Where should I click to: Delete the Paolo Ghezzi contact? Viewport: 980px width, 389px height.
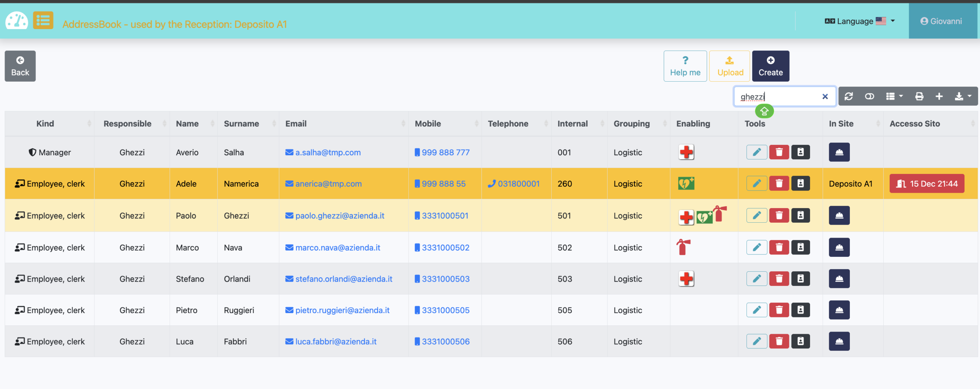pos(779,216)
